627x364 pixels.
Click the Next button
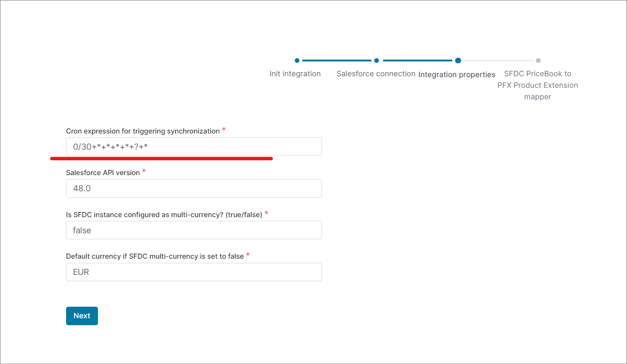tap(82, 316)
